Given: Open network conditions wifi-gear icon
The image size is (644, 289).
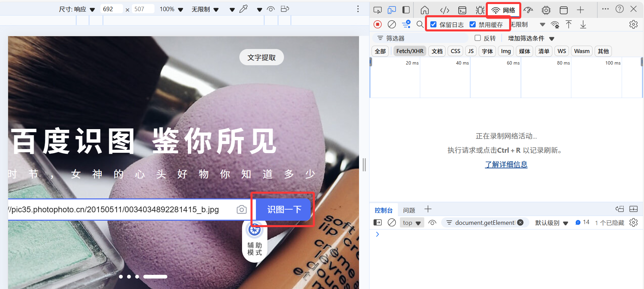Looking at the screenshot, I should (555, 24).
